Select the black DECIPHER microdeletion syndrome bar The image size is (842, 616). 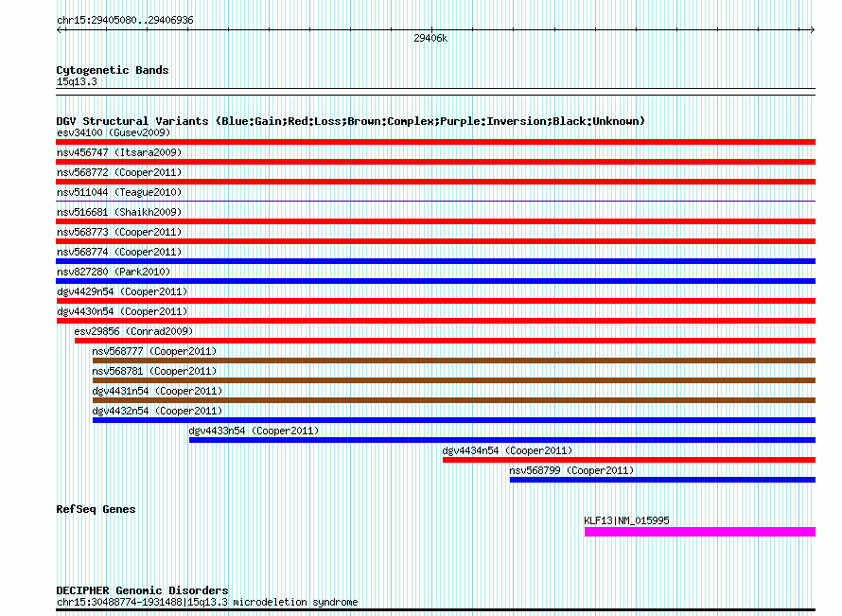pos(435,609)
